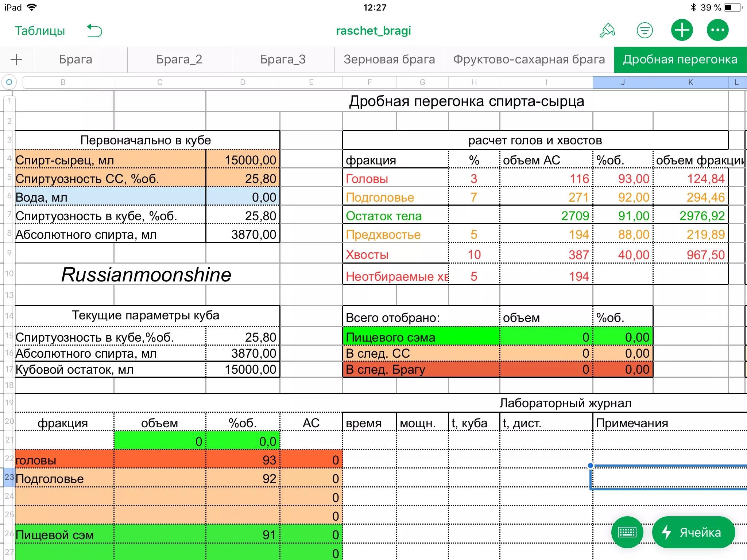Screen dimensions: 747x560
Task: Open the format paintbrush tool
Action: click(x=607, y=31)
